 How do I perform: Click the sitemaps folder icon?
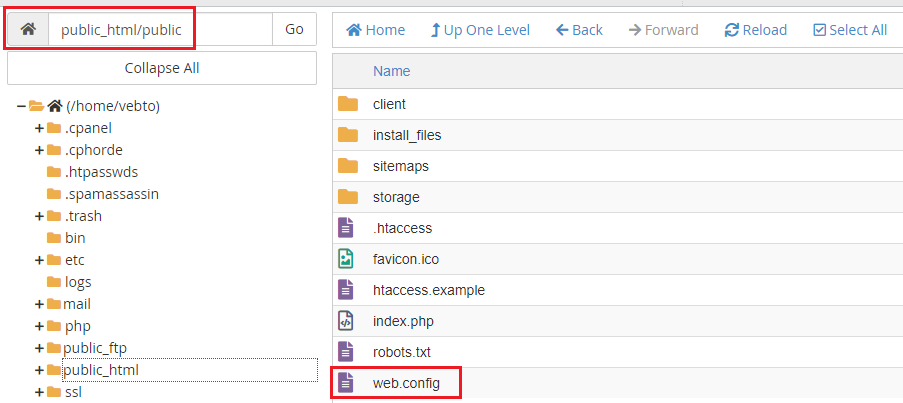pos(347,166)
